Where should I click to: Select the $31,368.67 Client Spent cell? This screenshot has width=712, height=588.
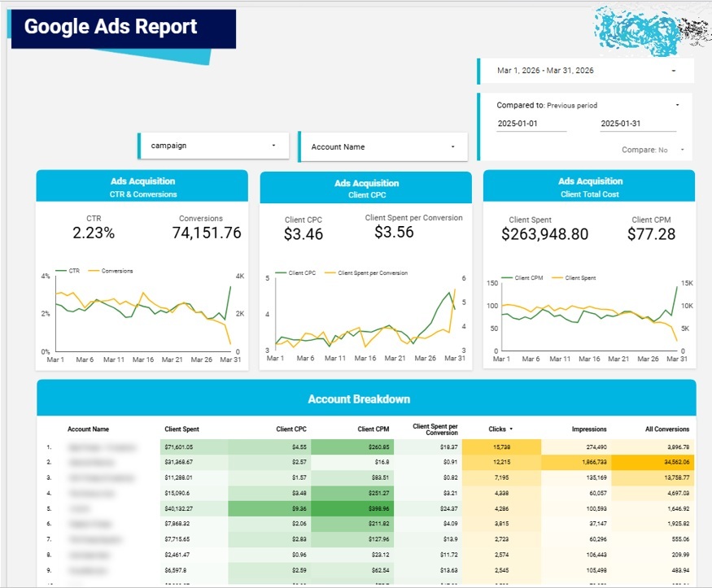[x=194, y=462]
